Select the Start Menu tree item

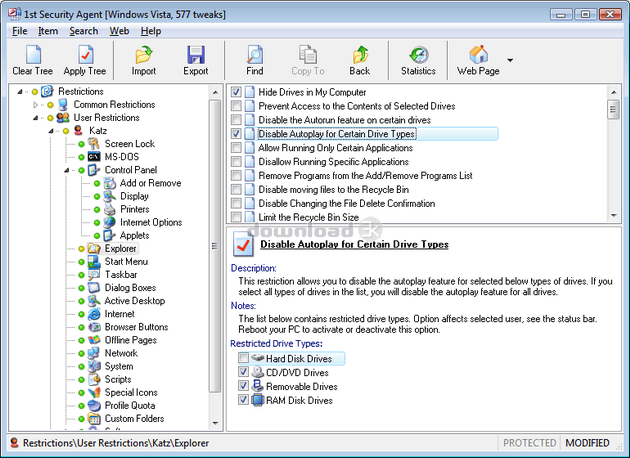point(126,261)
